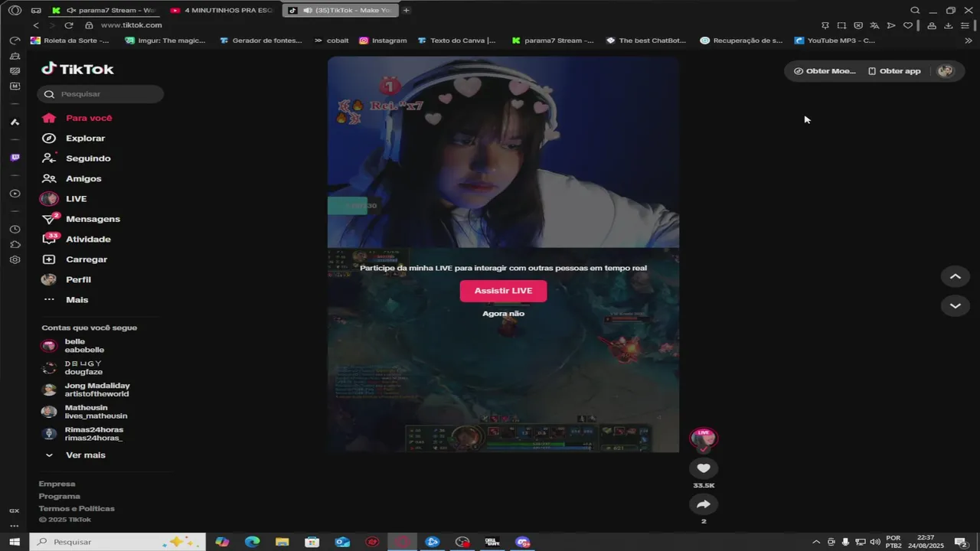Reload the page
The image size is (980, 551).
(x=69, y=25)
